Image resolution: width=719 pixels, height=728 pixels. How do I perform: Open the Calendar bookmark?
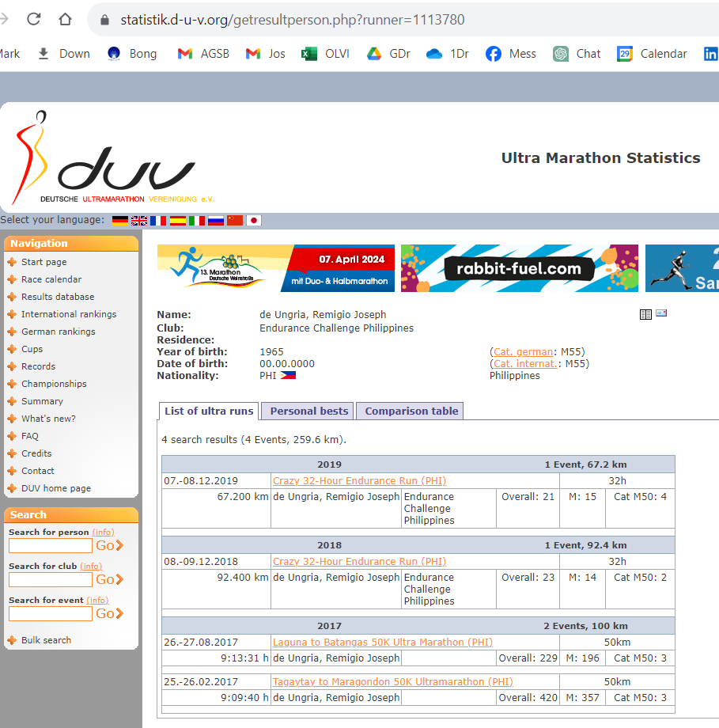[653, 54]
